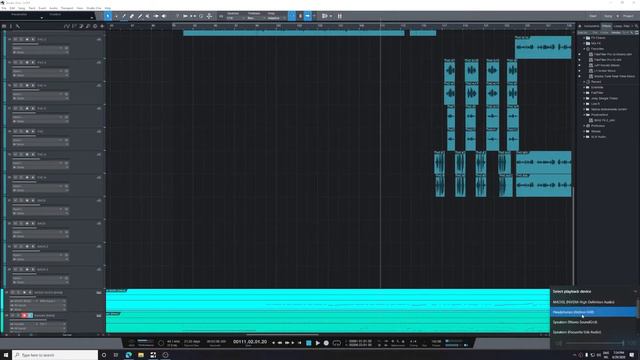Screen dimensions: 640x360
Task: Click the question mark help icon in toolbar
Action: coord(177,16)
